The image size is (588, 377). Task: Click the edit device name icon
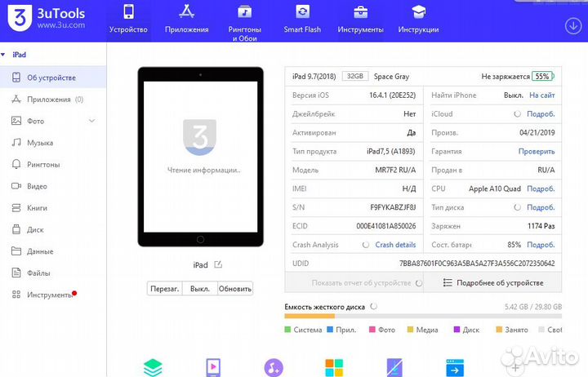218,264
